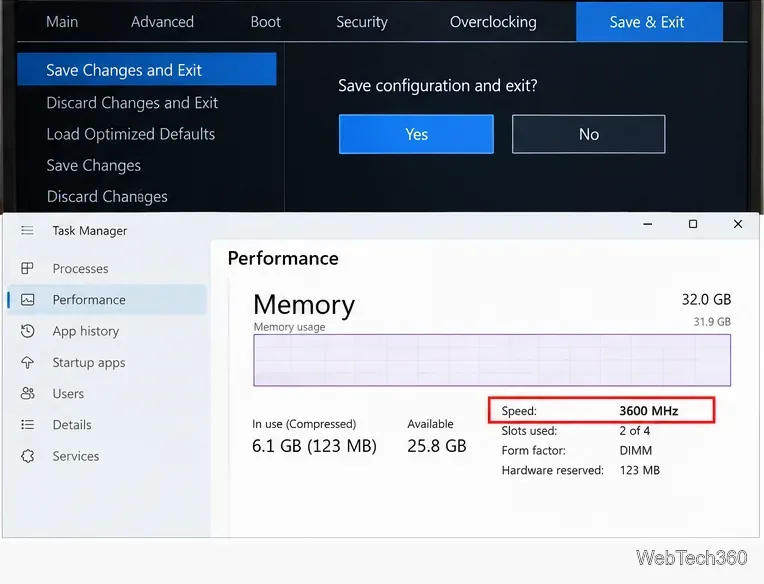Click the App history clock icon
The image size is (764, 584).
tap(27, 331)
